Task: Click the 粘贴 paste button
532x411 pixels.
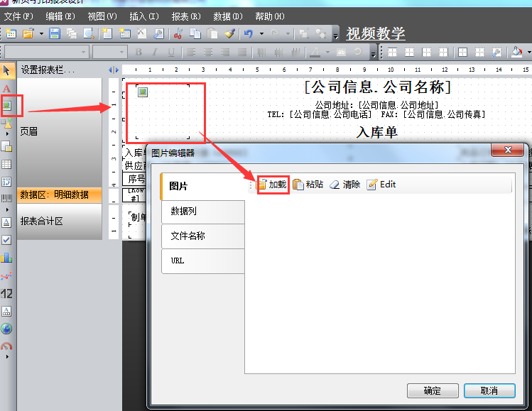Action: [308, 185]
